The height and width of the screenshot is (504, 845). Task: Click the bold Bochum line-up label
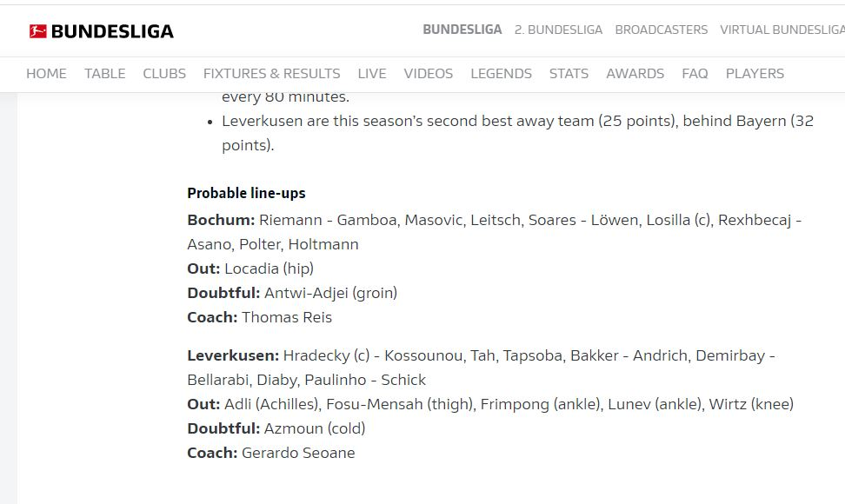pyautogui.click(x=221, y=220)
